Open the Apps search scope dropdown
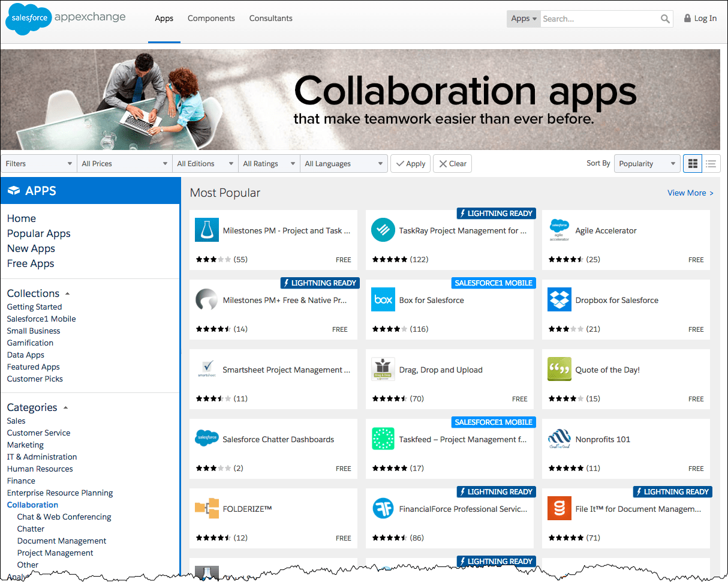Image resolution: width=728 pixels, height=582 pixels. (524, 19)
